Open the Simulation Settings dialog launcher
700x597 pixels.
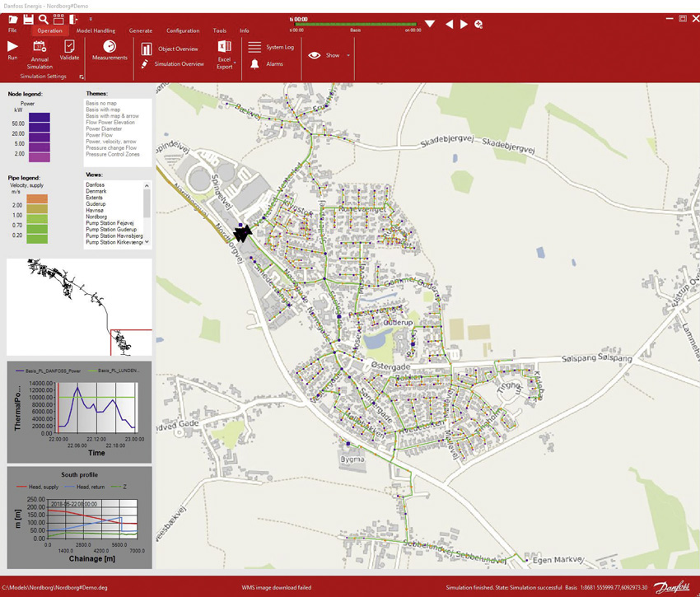pyautogui.click(x=82, y=77)
